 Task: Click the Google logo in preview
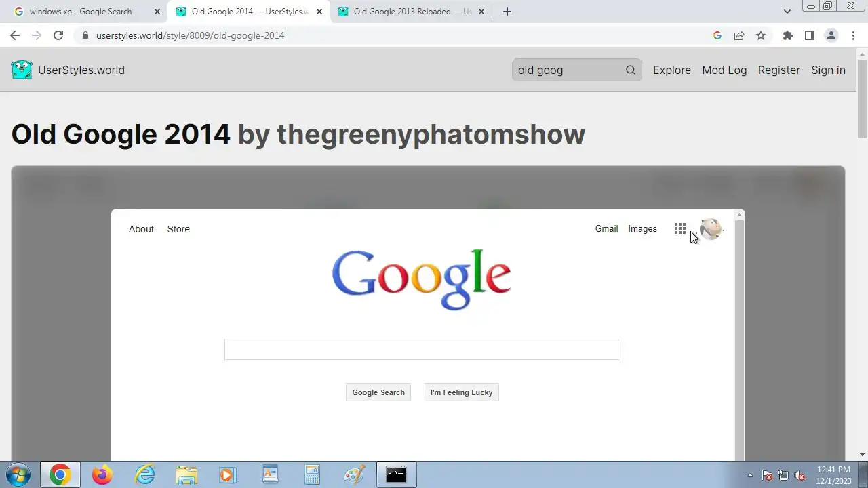421,280
